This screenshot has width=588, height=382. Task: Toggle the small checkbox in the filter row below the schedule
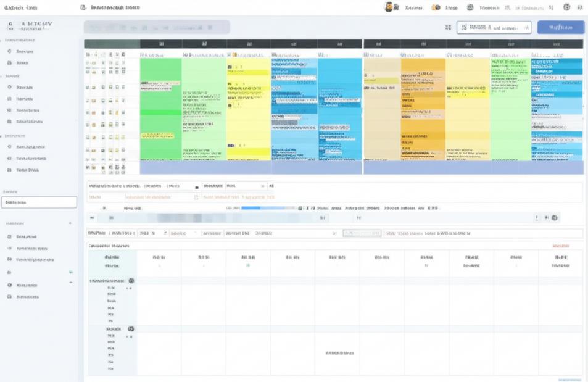click(x=197, y=186)
